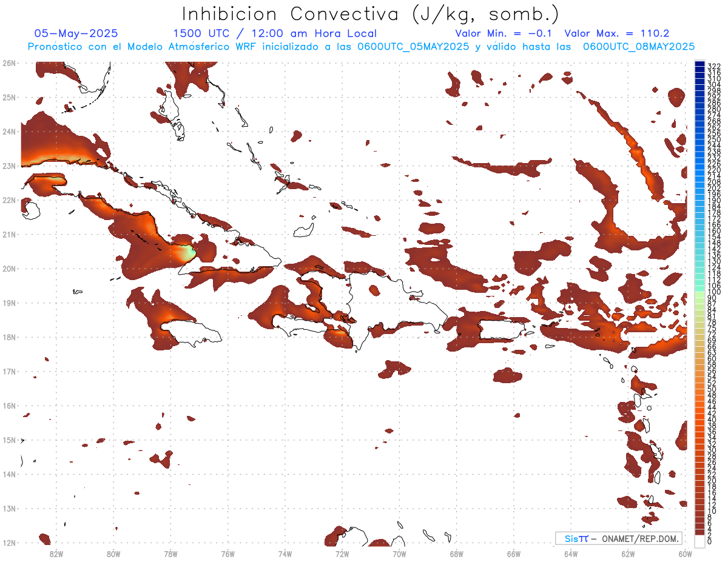Click the 18N latitude label

[x=9, y=337]
